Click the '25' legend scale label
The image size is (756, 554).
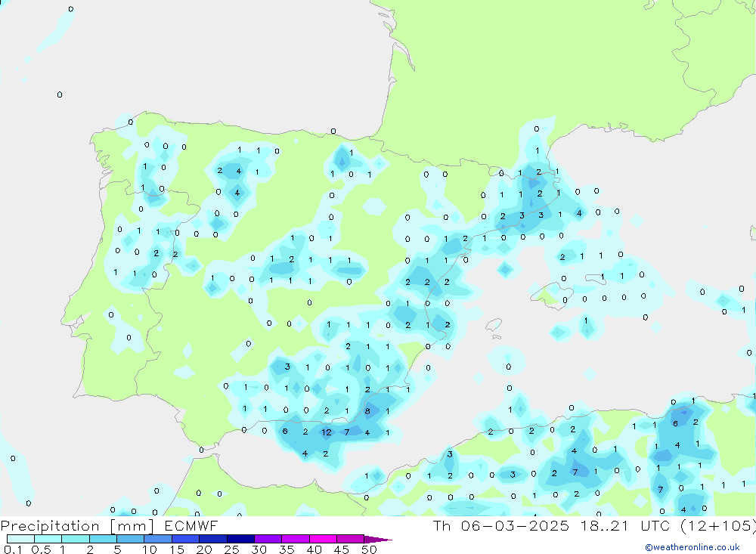[231, 549]
